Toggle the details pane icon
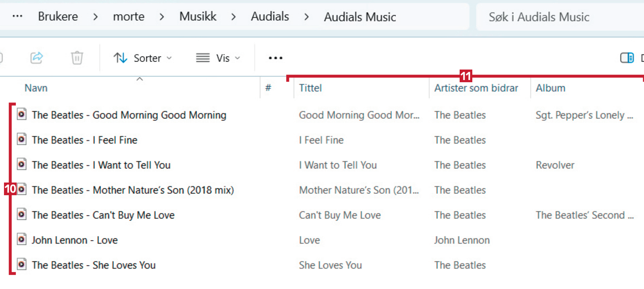 (627, 58)
